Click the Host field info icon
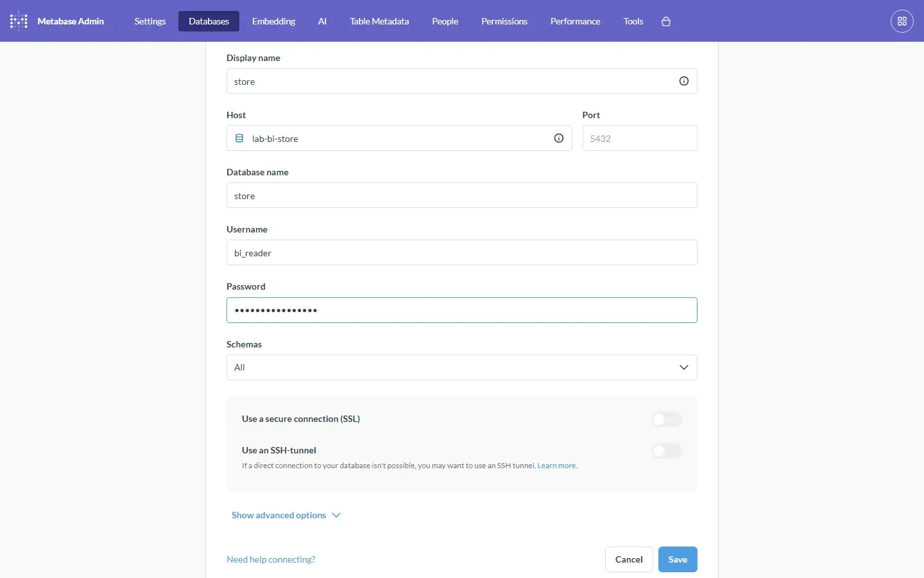This screenshot has width=924, height=578. [x=559, y=139]
